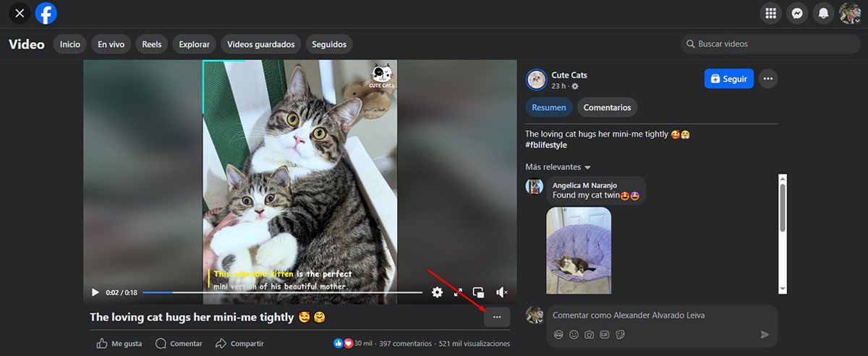868x356 pixels.
Task: Click the video title text
Action: (192, 317)
